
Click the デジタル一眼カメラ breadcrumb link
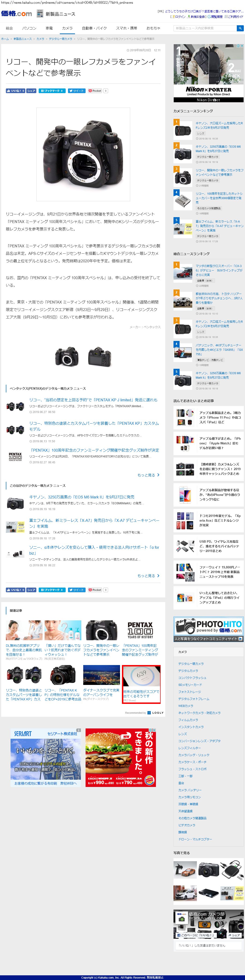(60, 39)
